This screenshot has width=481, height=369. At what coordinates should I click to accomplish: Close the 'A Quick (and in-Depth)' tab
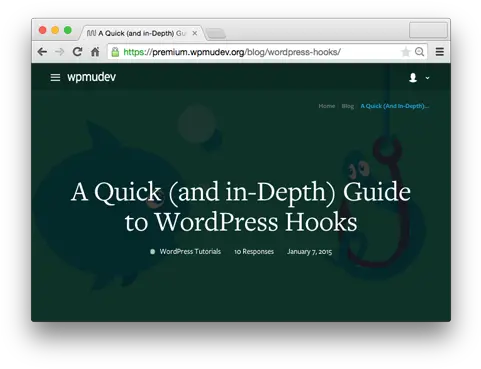click(195, 33)
